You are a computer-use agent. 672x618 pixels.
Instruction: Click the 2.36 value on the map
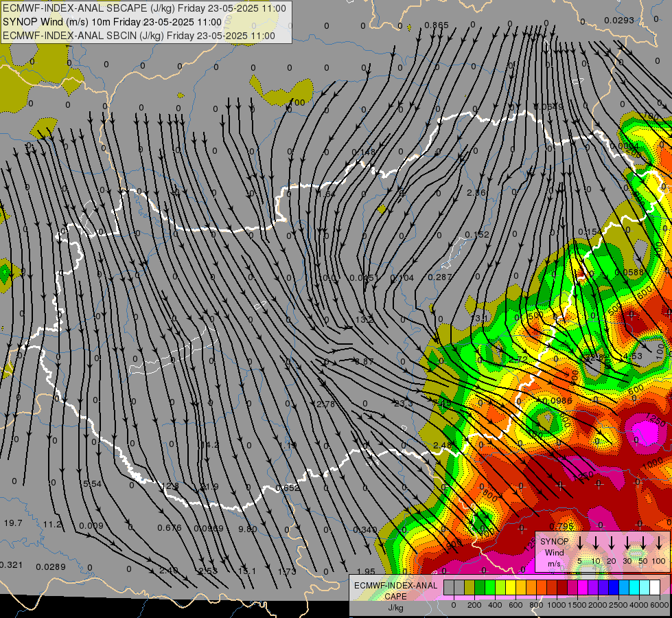point(476,192)
